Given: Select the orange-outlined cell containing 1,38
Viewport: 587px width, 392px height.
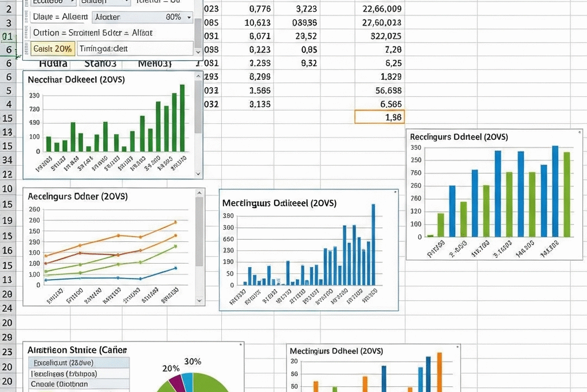Looking at the screenshot, I should click(x=379, y=117).
